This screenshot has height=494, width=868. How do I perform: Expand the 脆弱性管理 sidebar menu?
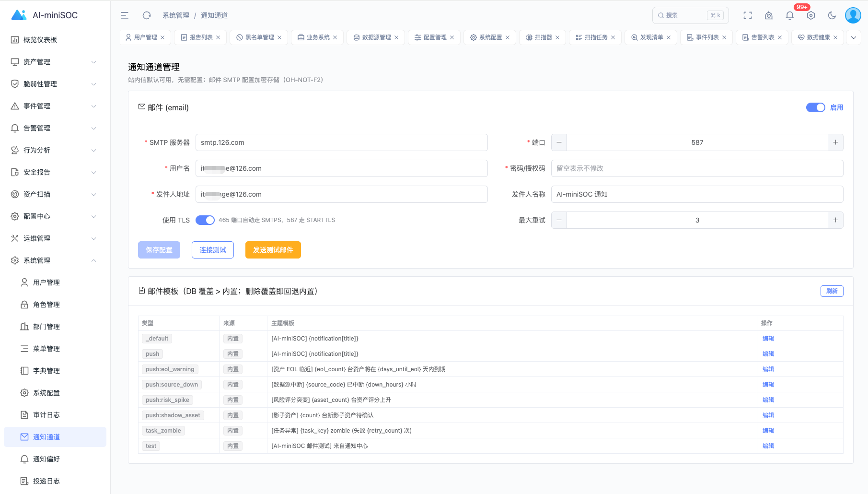(x=55, y=84)
